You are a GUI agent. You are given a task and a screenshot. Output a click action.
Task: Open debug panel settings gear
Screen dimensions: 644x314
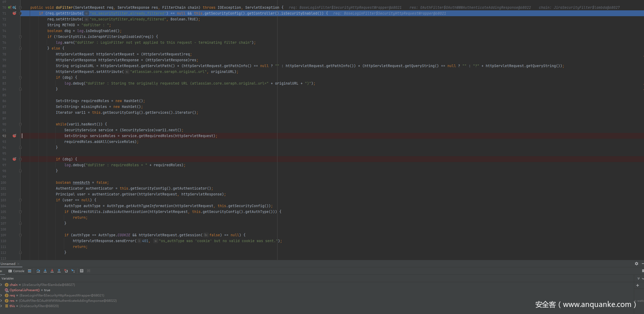point(636,264)
